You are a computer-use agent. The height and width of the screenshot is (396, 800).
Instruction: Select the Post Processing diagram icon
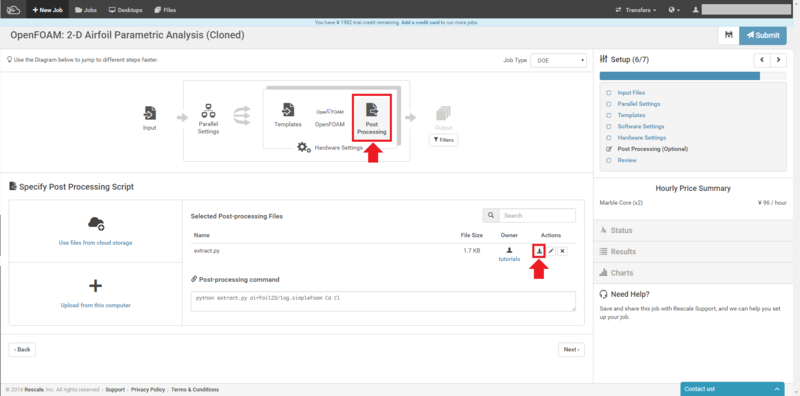372,110
